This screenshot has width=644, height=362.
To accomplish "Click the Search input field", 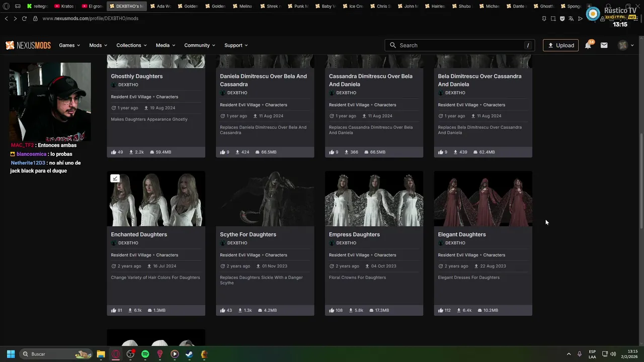I will [459, 45].
